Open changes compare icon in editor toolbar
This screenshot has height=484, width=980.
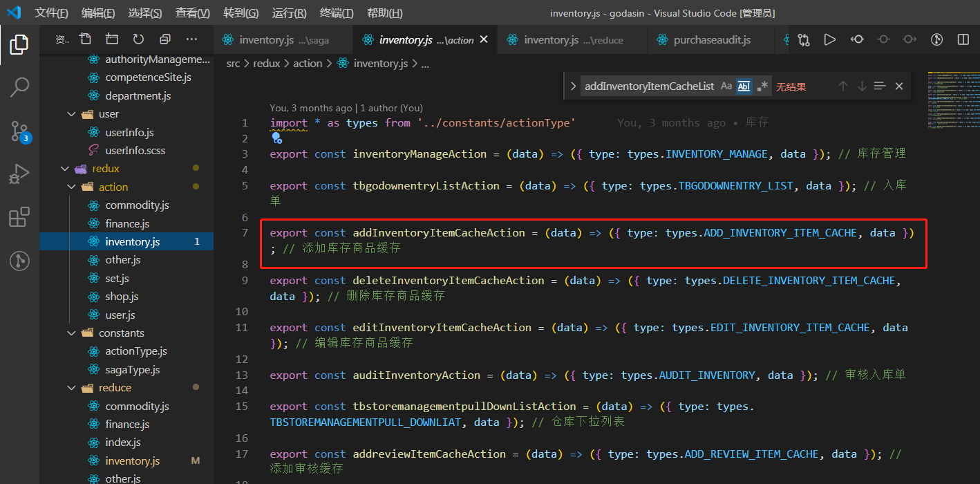(803, 40)
